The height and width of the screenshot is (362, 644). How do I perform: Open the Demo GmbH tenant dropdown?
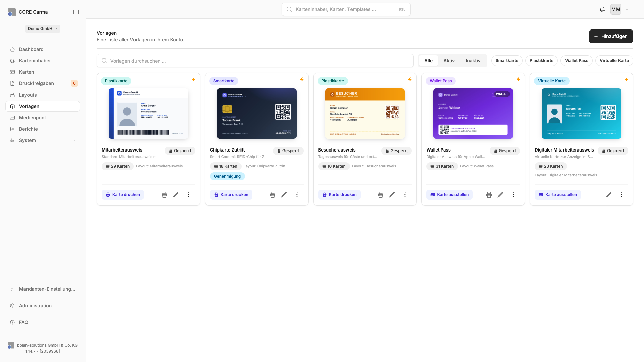43,29
